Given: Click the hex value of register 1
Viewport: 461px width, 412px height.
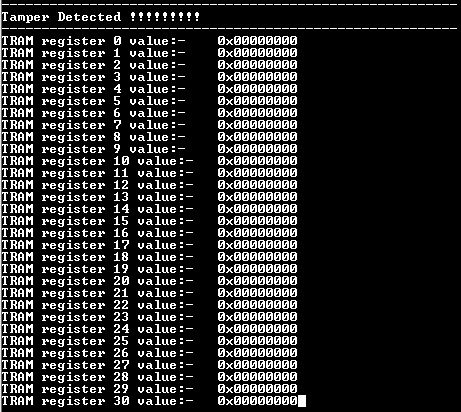Looking at the screenshot, I should [257, 53].
